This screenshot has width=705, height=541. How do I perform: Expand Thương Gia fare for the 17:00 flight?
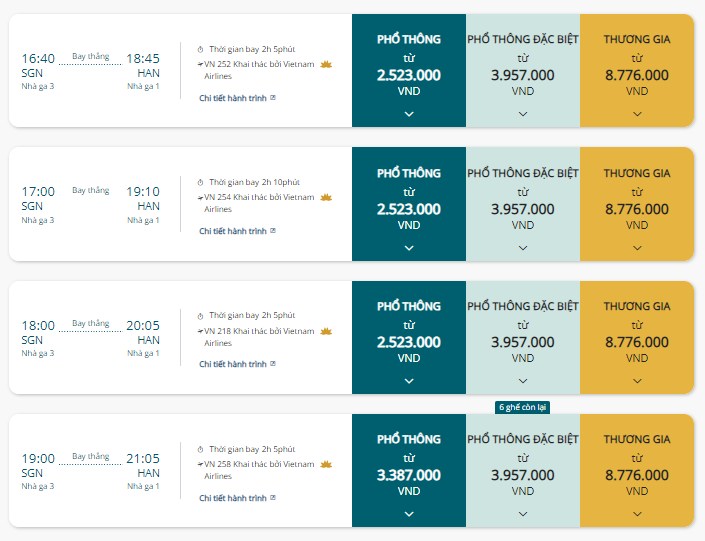pyautogui.click(x=637, y=248)
